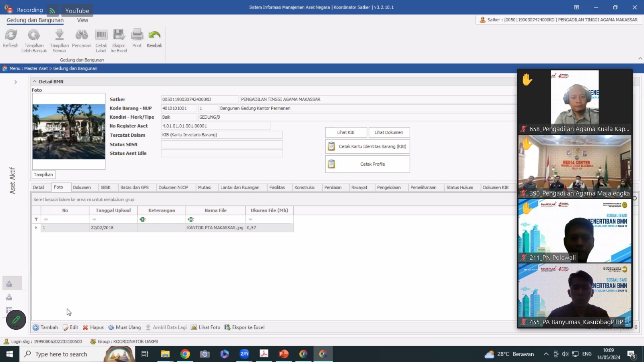Collapse the Detail BMN panel
The image size is (644, 362).
[x=35, y=82]
